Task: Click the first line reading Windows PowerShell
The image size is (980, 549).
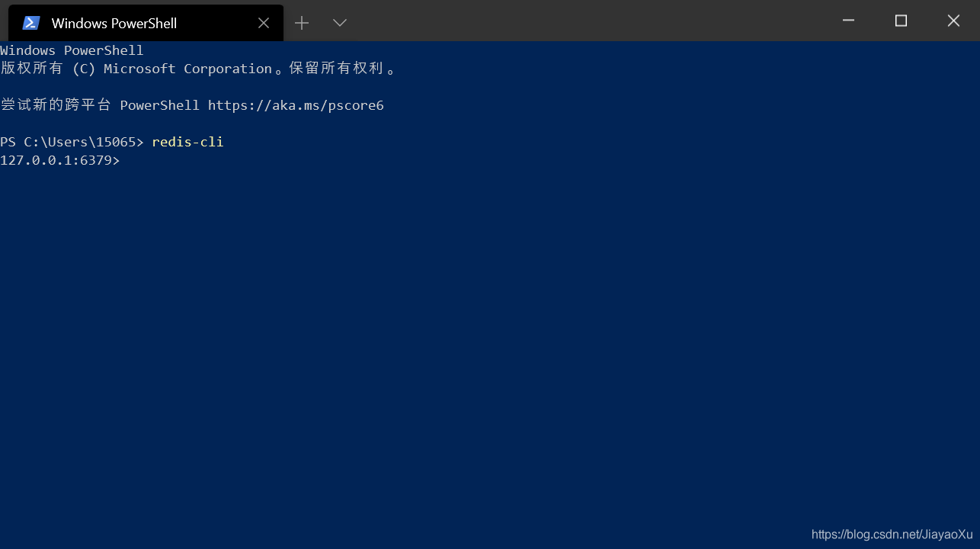Action: [x=72, y=50]
